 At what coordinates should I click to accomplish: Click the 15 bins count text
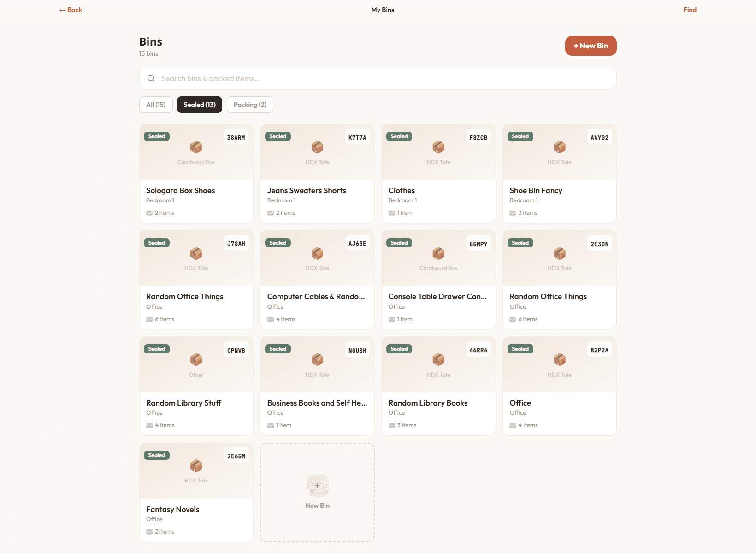point(148,53)
